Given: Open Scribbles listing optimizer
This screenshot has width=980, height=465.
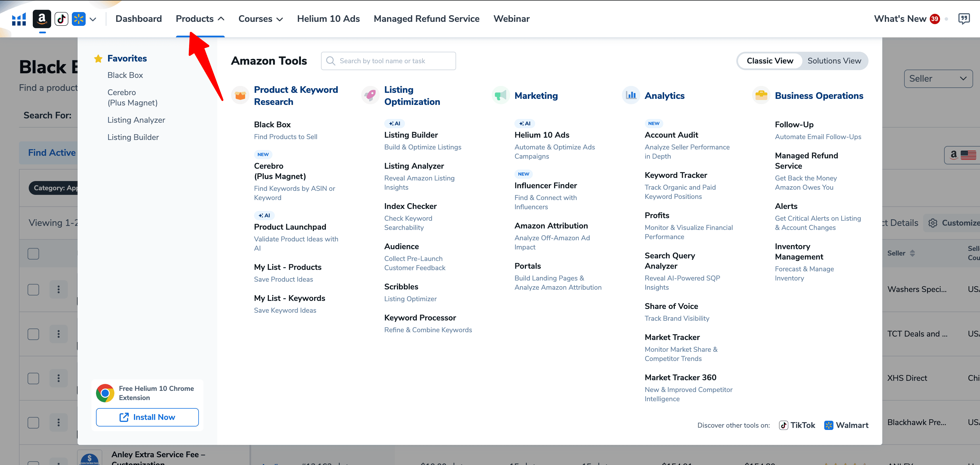Looking at the screenshot, I should click(x=401, y=287).
